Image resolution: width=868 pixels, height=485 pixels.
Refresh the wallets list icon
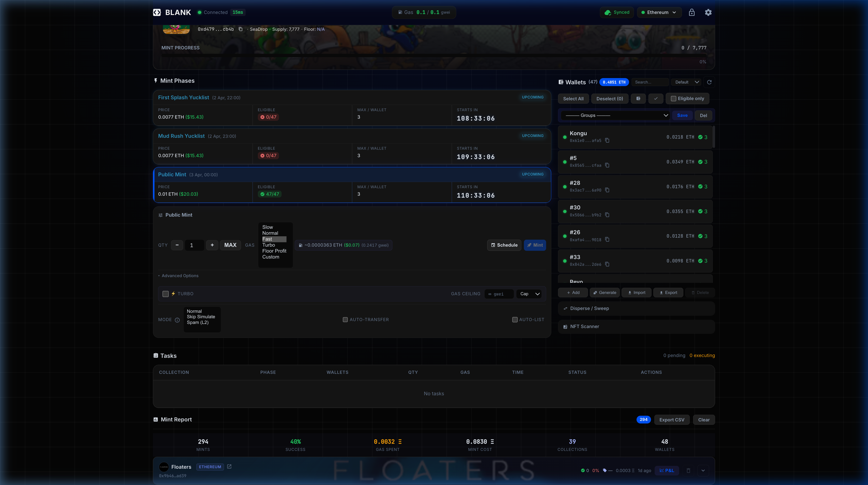point(709,82)
